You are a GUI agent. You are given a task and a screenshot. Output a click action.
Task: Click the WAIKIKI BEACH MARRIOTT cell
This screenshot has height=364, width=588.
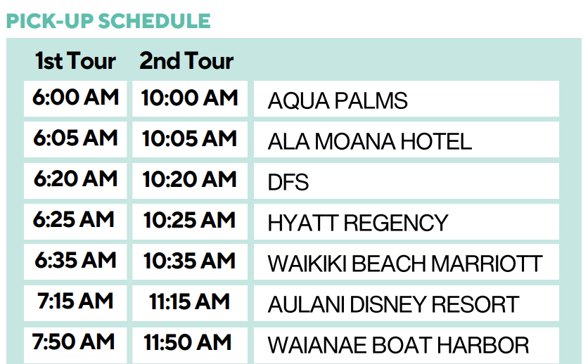pyautogui.click(x=406, y=264)
